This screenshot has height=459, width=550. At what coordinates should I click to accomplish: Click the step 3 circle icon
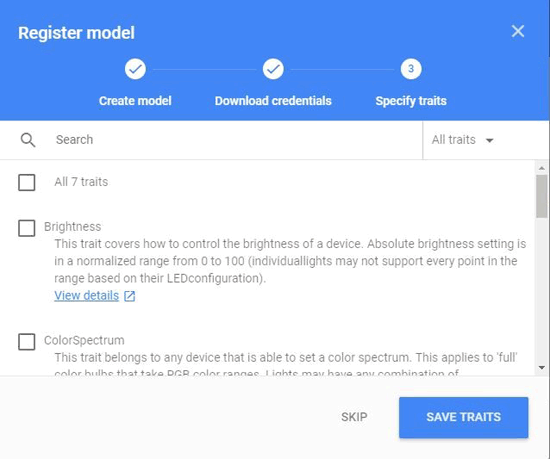pos(411,69)
